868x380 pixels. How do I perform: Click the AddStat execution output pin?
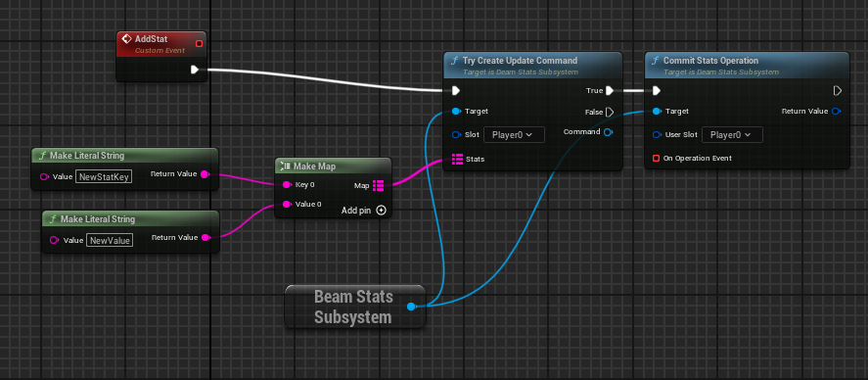coord(195,70)
